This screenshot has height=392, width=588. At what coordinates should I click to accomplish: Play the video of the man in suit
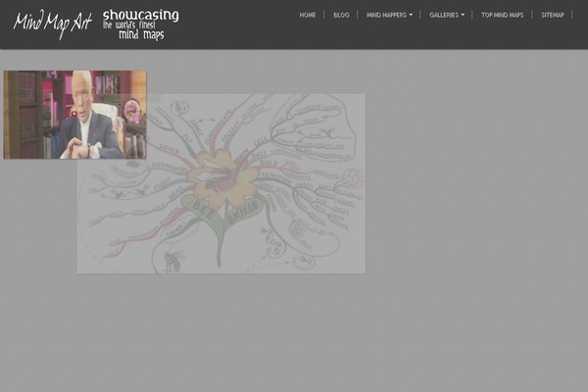click(x=74, y=114)
